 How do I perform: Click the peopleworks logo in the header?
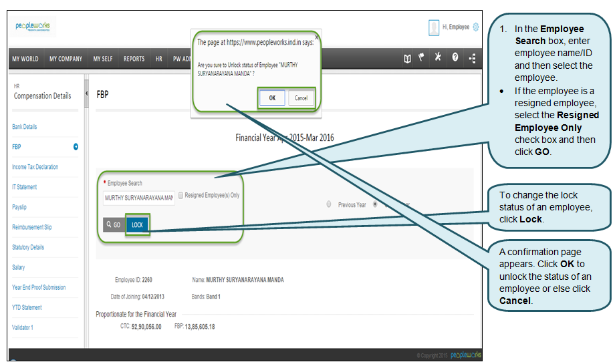coord(33,27)
